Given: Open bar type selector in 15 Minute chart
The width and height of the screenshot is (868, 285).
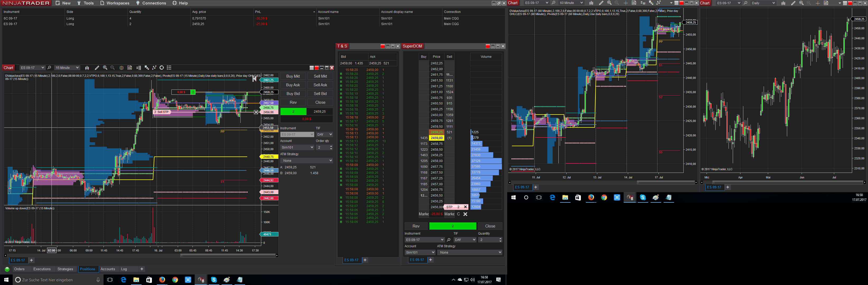Looking at the screenshot, I should click(87, 68).
